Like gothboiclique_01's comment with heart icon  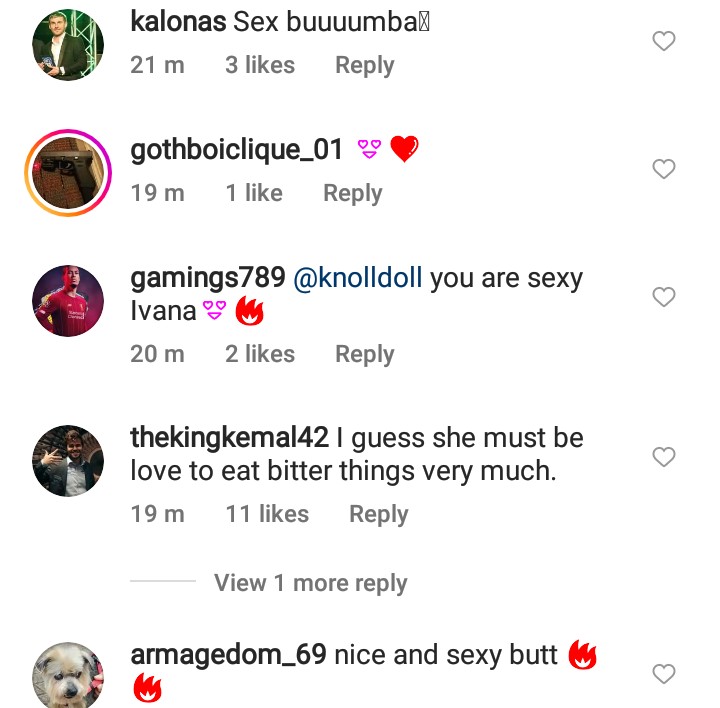point(663,169)
